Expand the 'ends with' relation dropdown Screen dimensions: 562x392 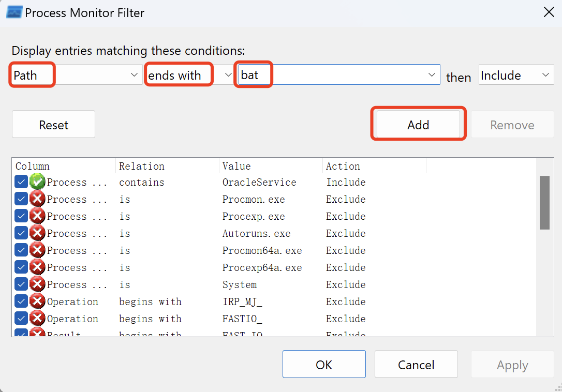228,75
